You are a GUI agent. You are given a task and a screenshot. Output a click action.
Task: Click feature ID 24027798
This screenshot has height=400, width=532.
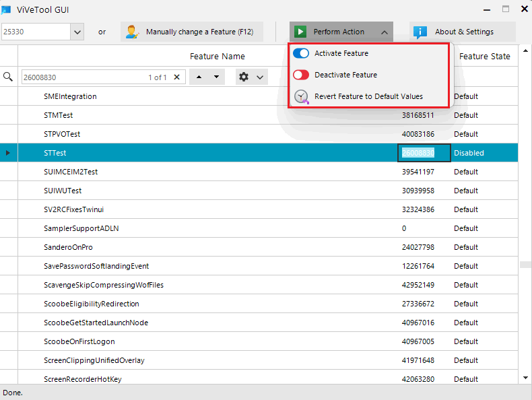[x=418, y=247]
